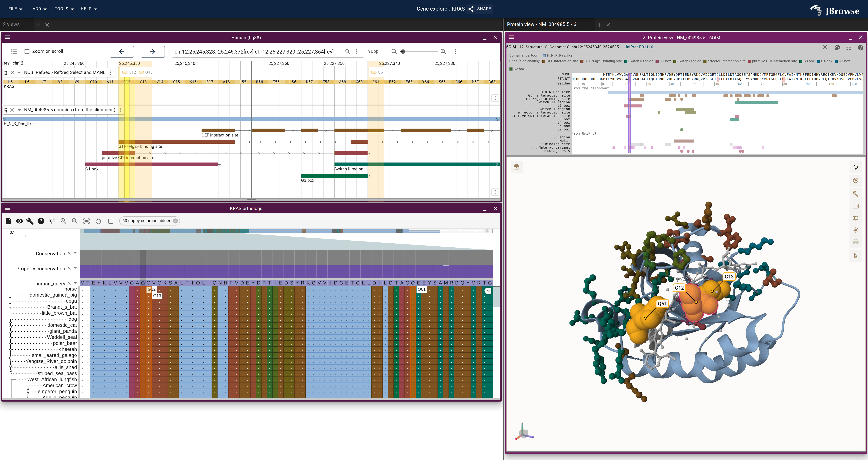Open wrench tools in KRAS orthologs toolbar
This screenshot has height=460, width=868.
coord(30,221)
